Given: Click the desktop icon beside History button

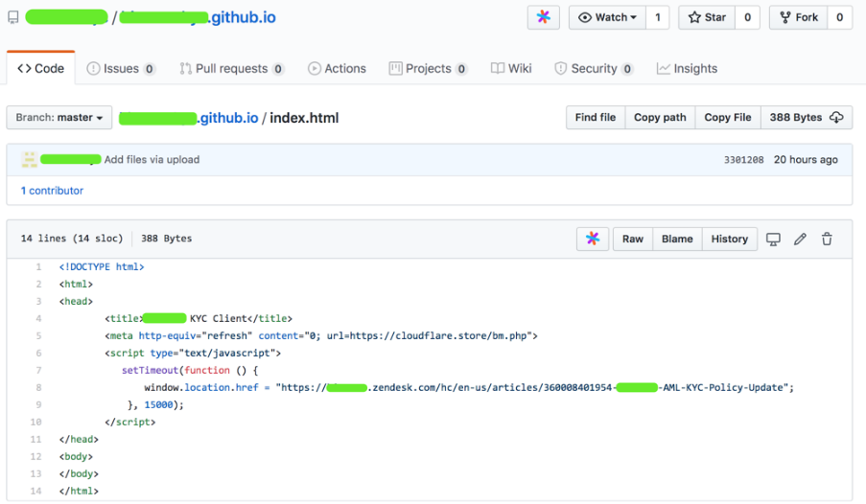Looking at the screenshot, I should [x=773, y=239].
